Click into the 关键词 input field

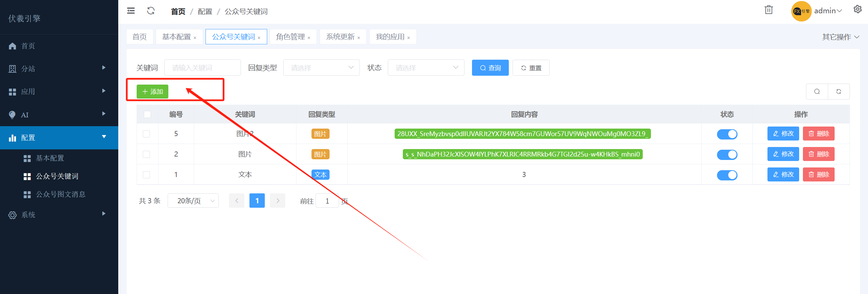(x=202, y=68)
